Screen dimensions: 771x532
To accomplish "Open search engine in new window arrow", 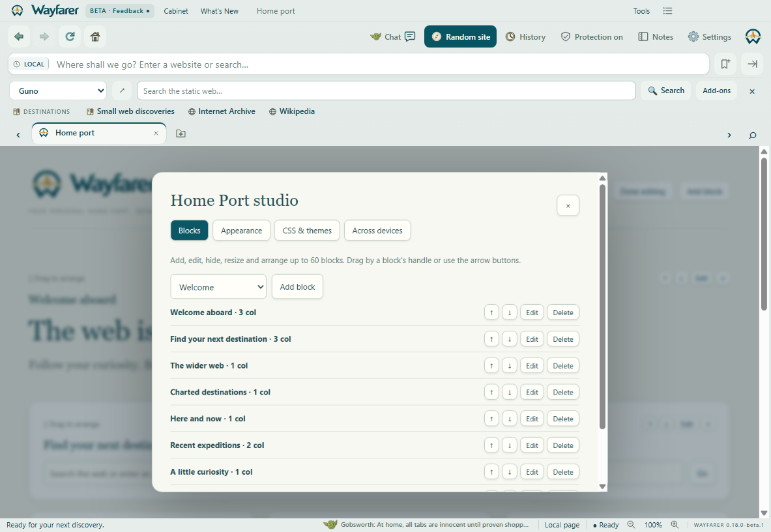I will (x=122, y=91).
